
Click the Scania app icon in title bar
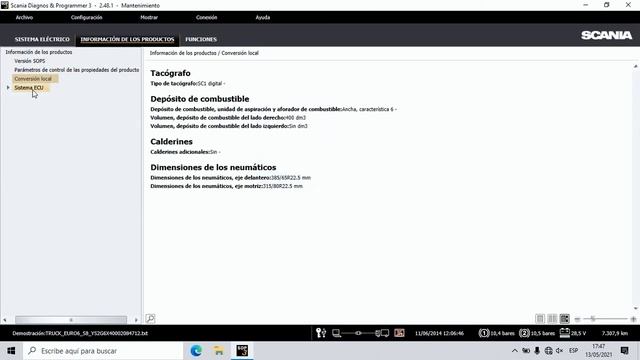click(x=5, y=5)
